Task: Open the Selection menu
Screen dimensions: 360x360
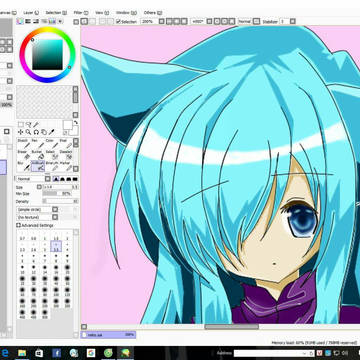Action: coord(55,13)
